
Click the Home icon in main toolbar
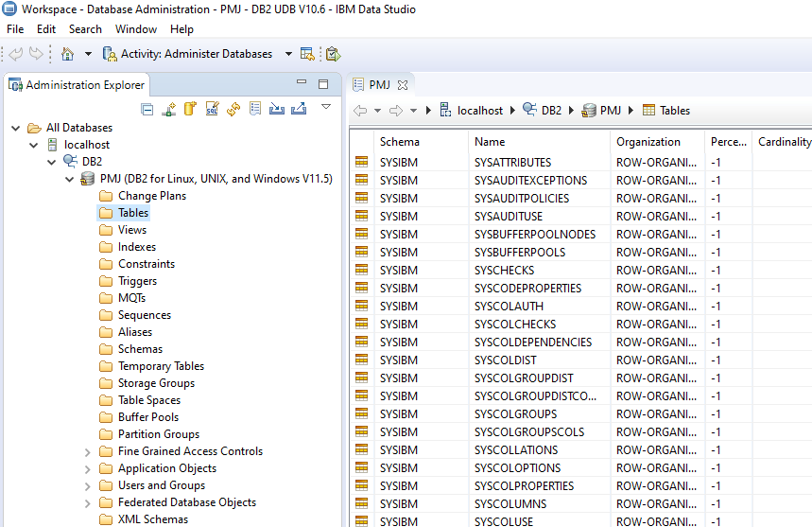coord(67,54)
